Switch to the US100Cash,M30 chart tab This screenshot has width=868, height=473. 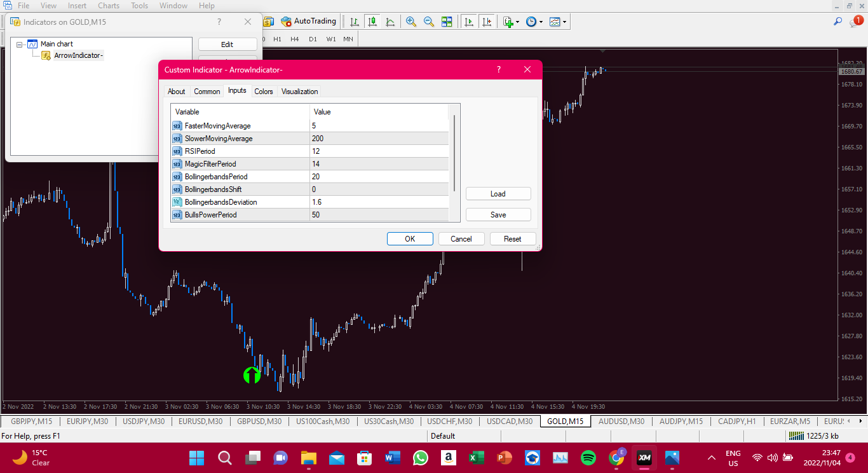pyautogui.click(x=323, y=421)
